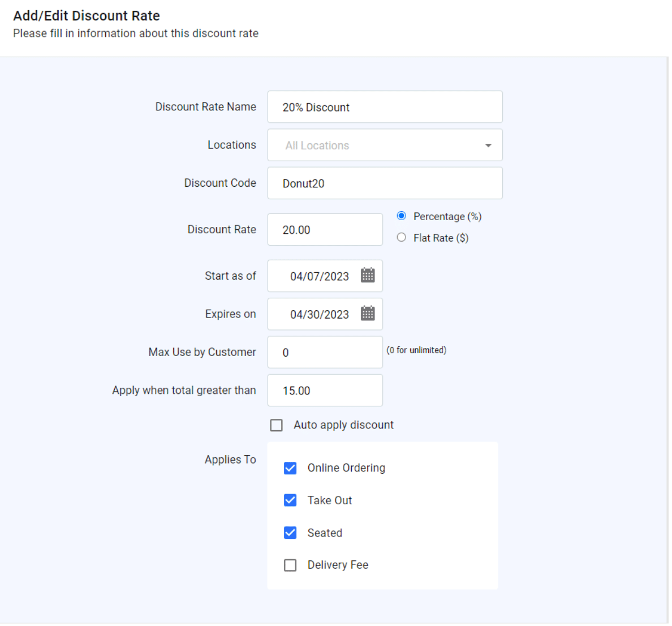Uncheck the Take Out checkbox
Screen dimensions: 672x626
[x=290, y=500]
